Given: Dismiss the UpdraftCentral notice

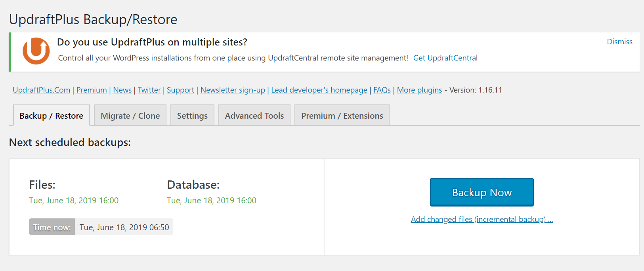Looking at the screenshot, I should point(619,42).
